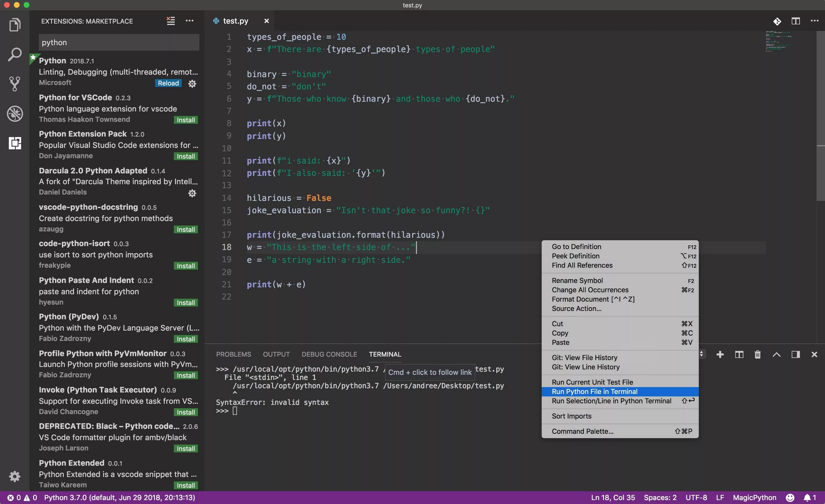
Task: Delete terminal with trash icon
Action: tap(757, 354)
